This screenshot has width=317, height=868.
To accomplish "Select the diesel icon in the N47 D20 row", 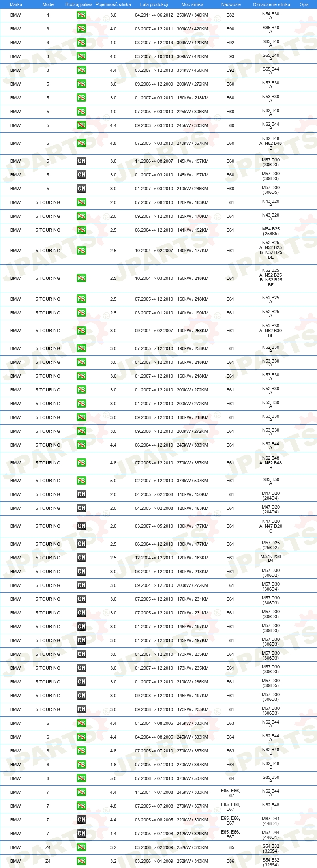I will [x=81, y=526].
